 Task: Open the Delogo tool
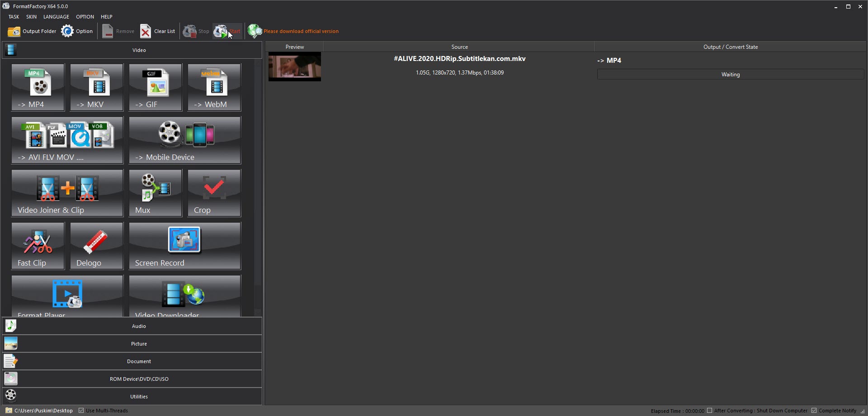pos(97,246)
